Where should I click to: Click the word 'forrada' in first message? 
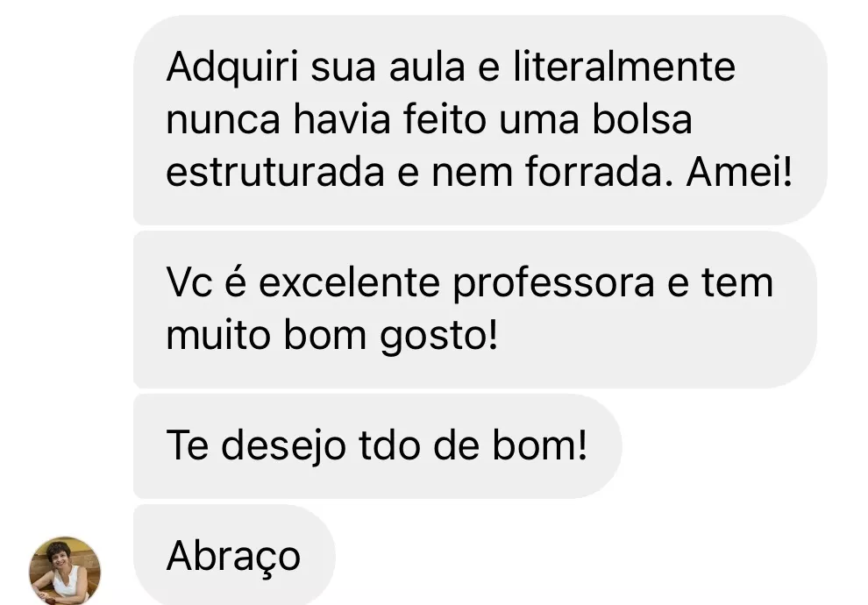tap(599, 172)
